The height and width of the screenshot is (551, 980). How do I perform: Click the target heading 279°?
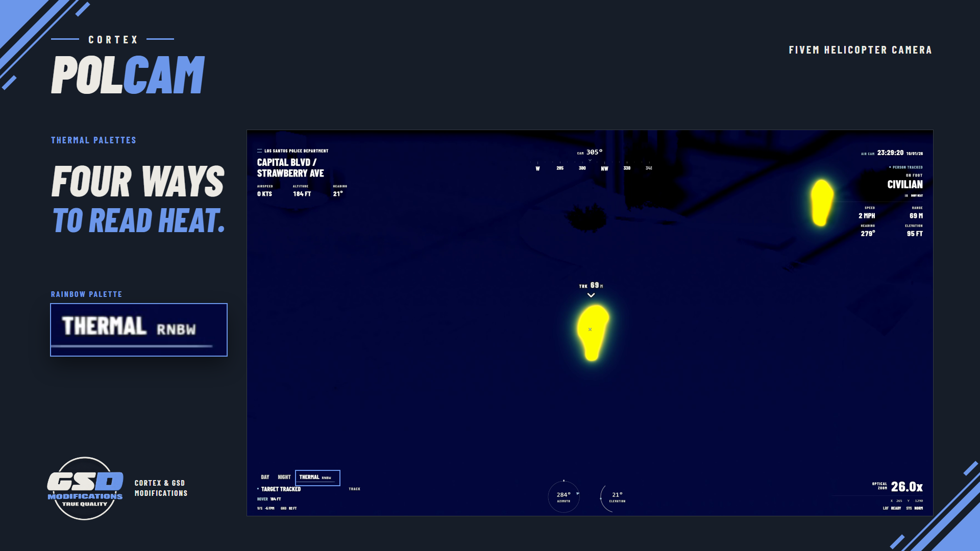tap(868, 234)
